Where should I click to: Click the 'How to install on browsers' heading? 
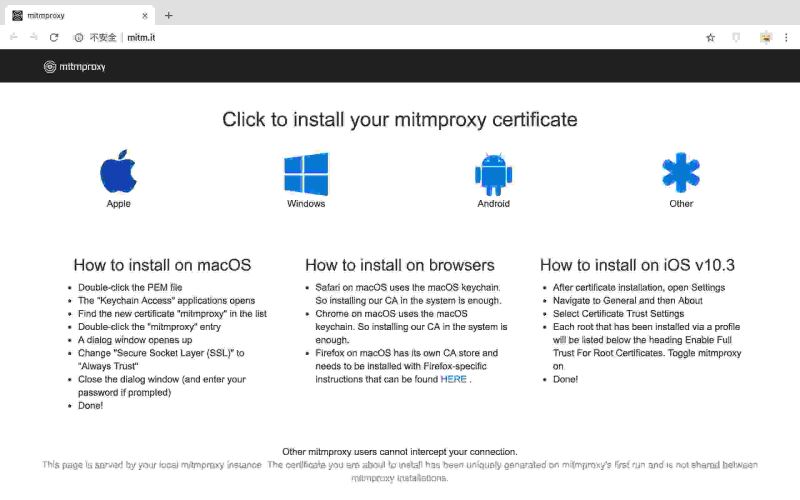coord(400,265)
